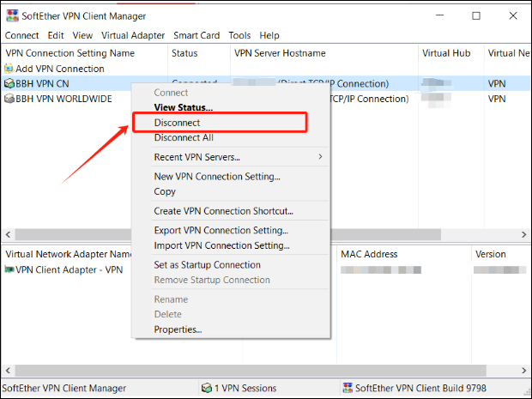
Task: Sort by Status column header
Action: [184, 53]
